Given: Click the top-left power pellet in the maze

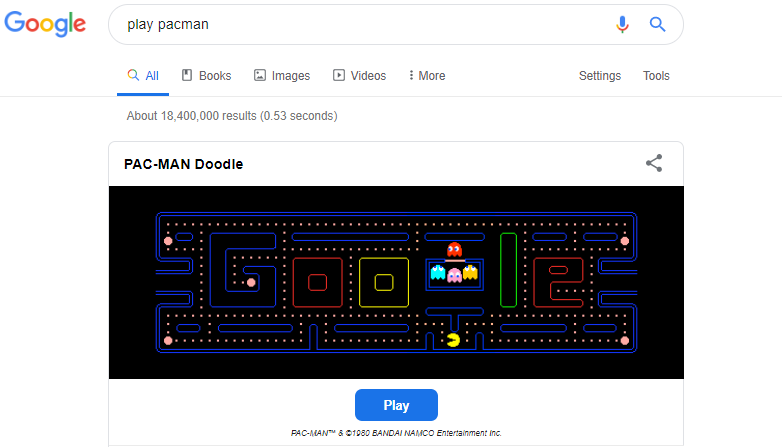Looking at the screenshot, I should (x=168, y=241).
